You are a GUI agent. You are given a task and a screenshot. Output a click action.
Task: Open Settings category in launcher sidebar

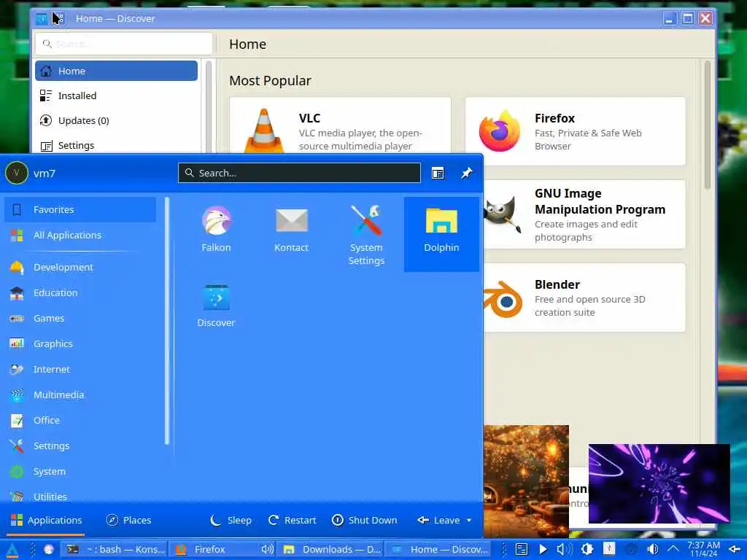coord(80,446)
